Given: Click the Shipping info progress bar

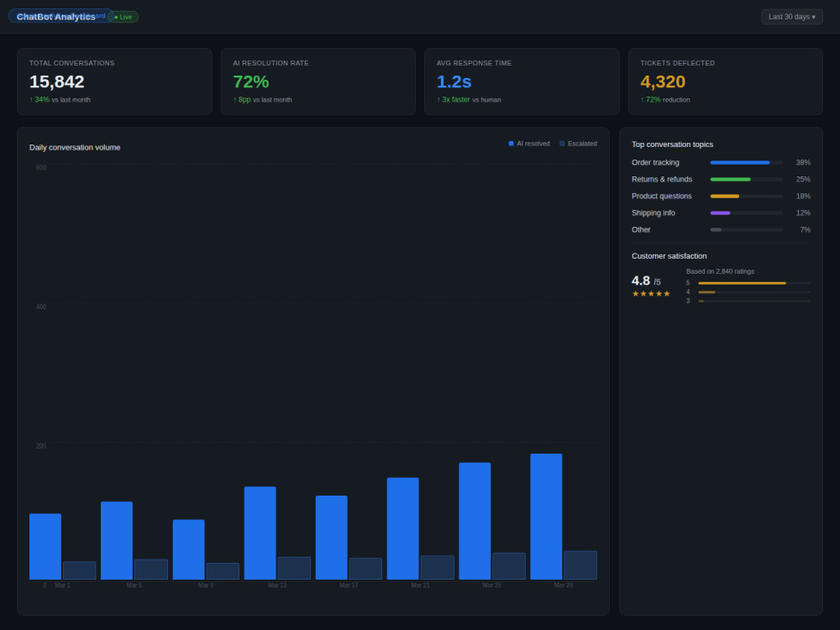Looking at the screenshot, I should [746, 213].
